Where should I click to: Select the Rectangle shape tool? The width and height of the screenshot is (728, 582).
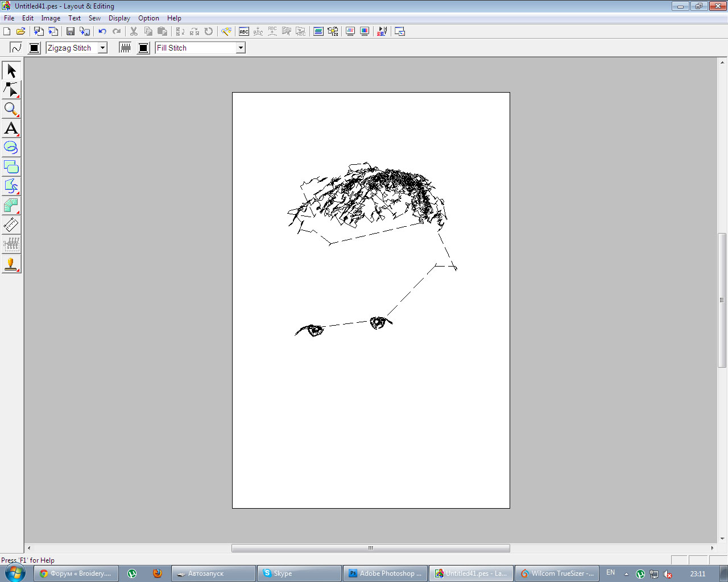[x=11, y=167]
